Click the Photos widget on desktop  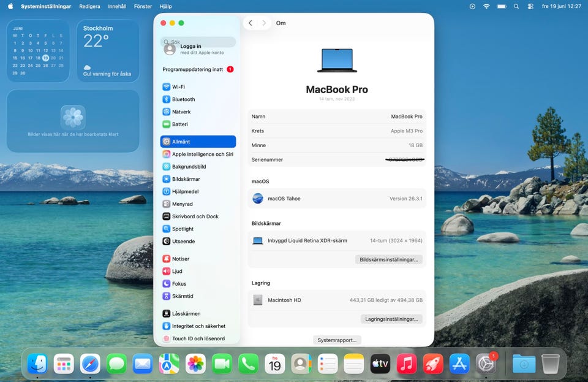[x=73, y=121]
